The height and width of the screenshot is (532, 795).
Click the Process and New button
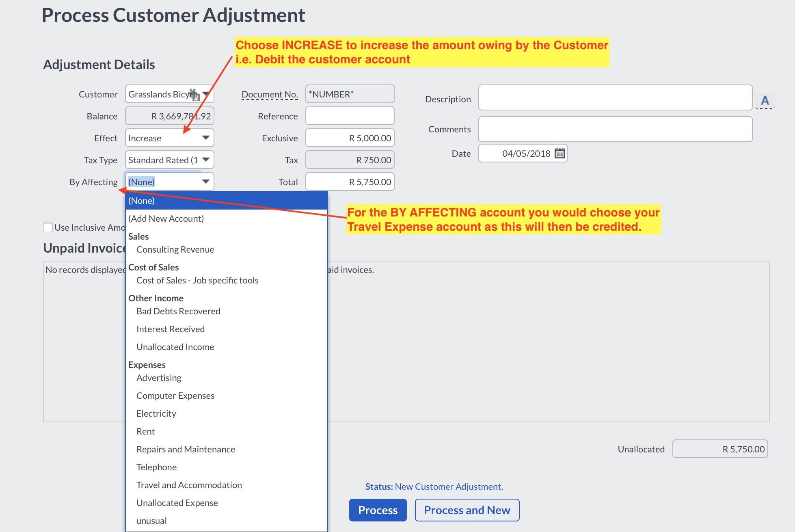coord(467,510)
